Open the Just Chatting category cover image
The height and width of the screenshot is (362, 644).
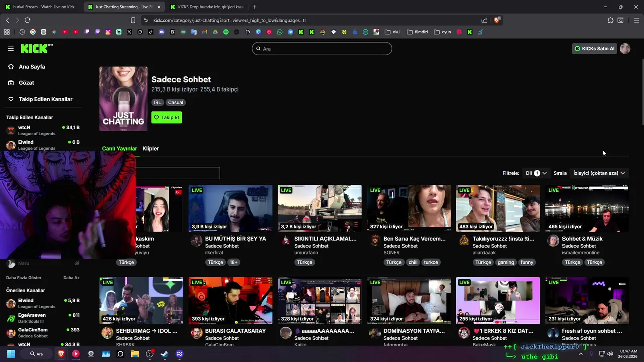[123, 99]
